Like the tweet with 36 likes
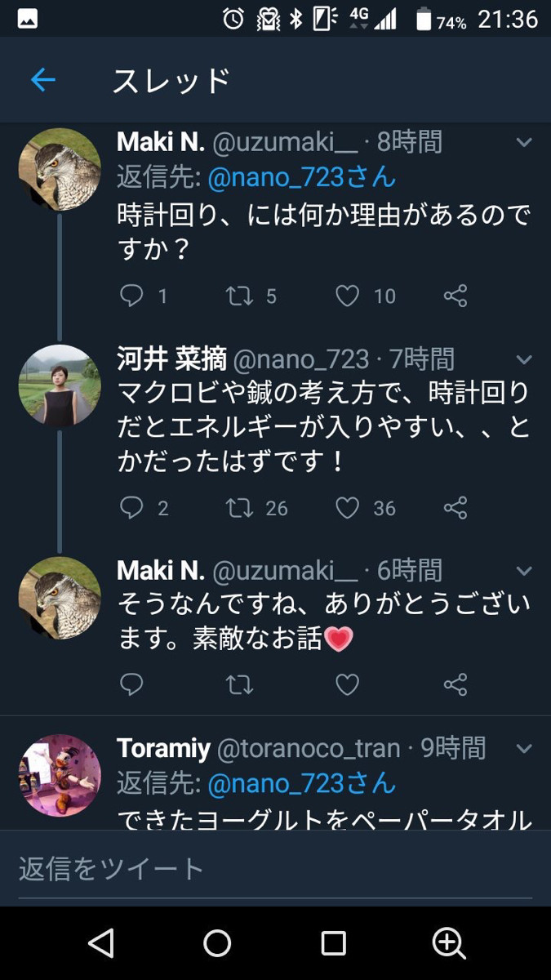The width and height of the screenshot is (551, 980). 348,508
